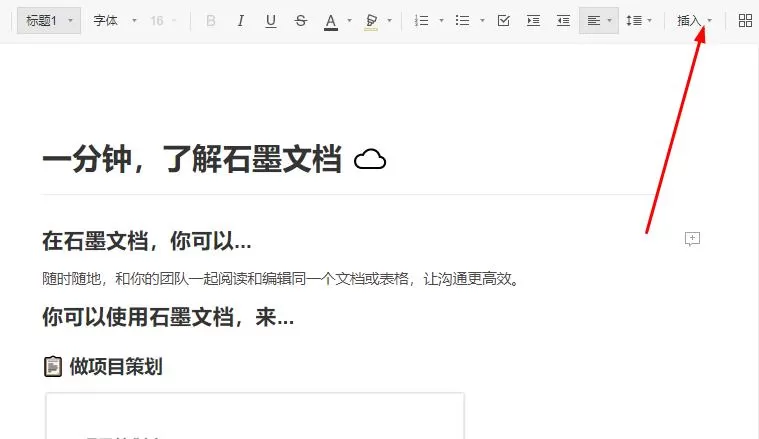Add a comment using the comment icon
This screenshot has width=759, height=439.
point(692,239)
